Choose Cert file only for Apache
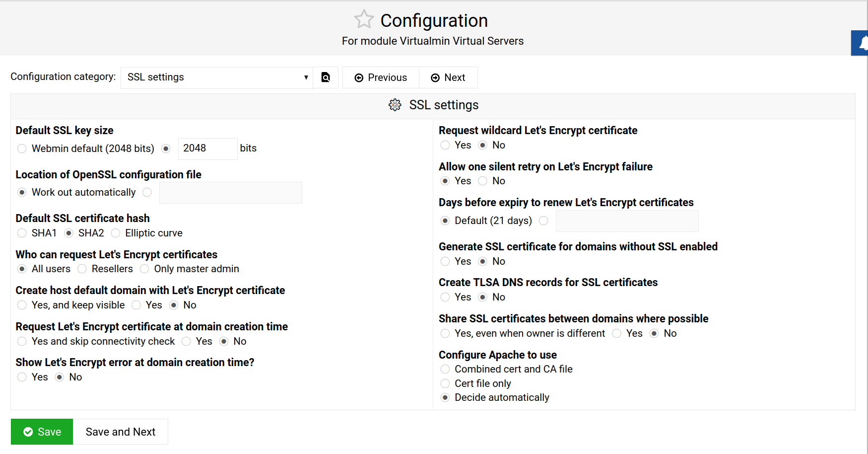This screenshot has width=868, height=454. 445,383
